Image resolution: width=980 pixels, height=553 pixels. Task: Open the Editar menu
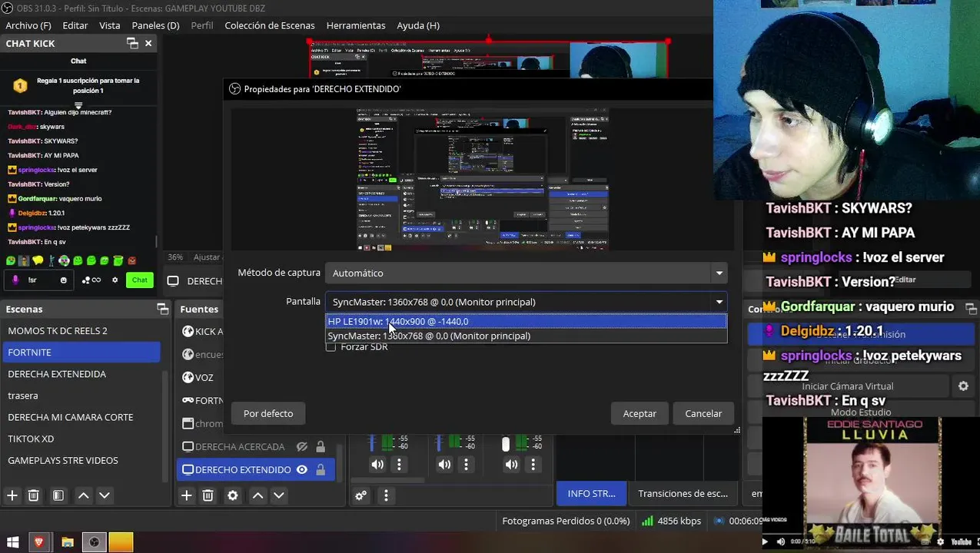pos(75,25)
